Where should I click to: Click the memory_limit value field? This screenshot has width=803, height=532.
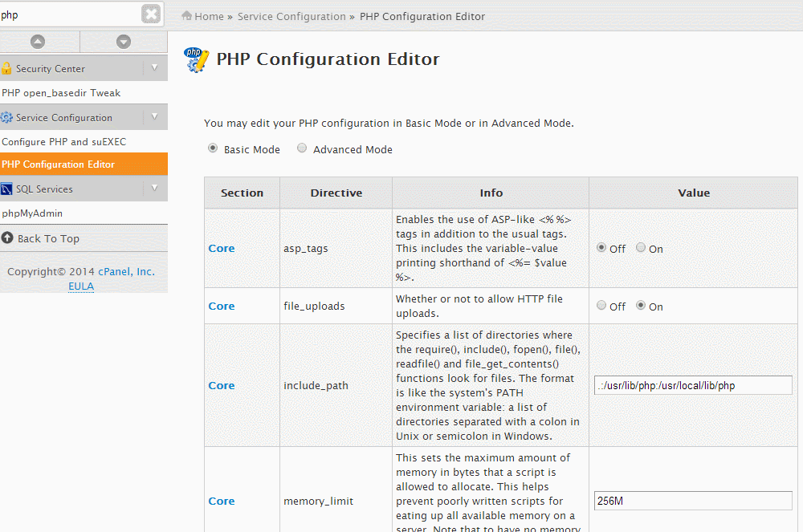[694, 501]
